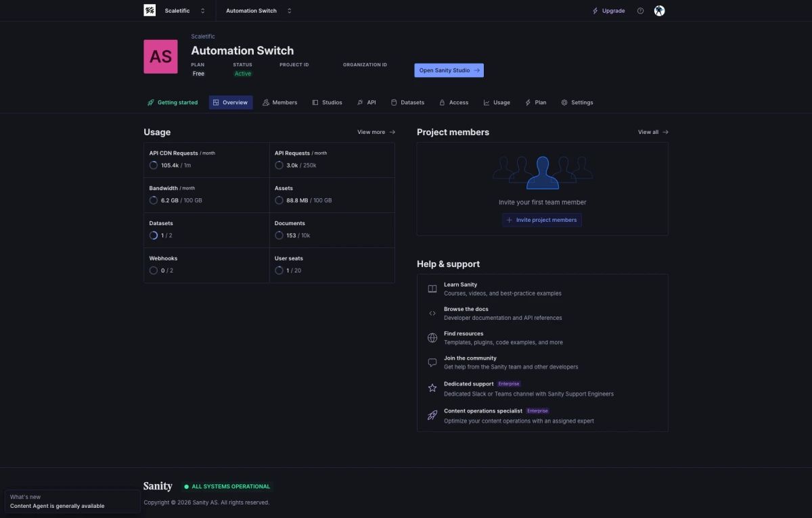Click the Assets usage progress ring
Viewport: 812px width, 518px height.
click(279, 200)
